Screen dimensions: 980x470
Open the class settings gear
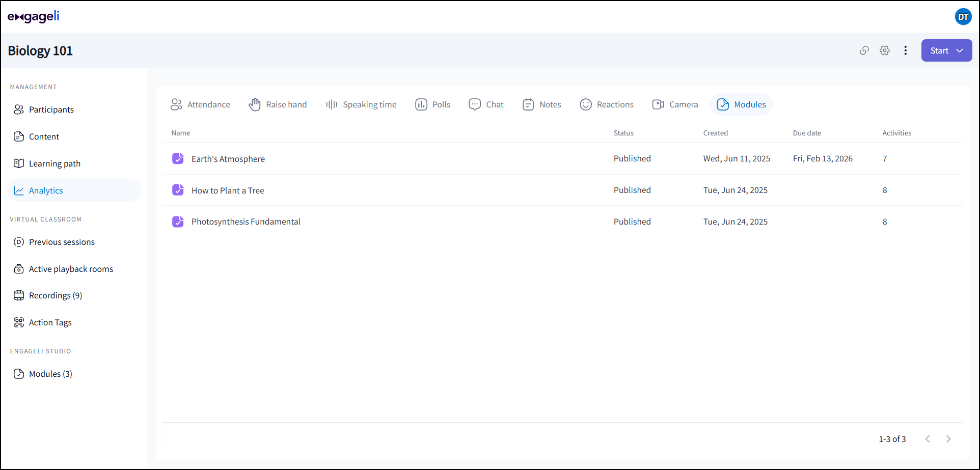tap(885, 50)
